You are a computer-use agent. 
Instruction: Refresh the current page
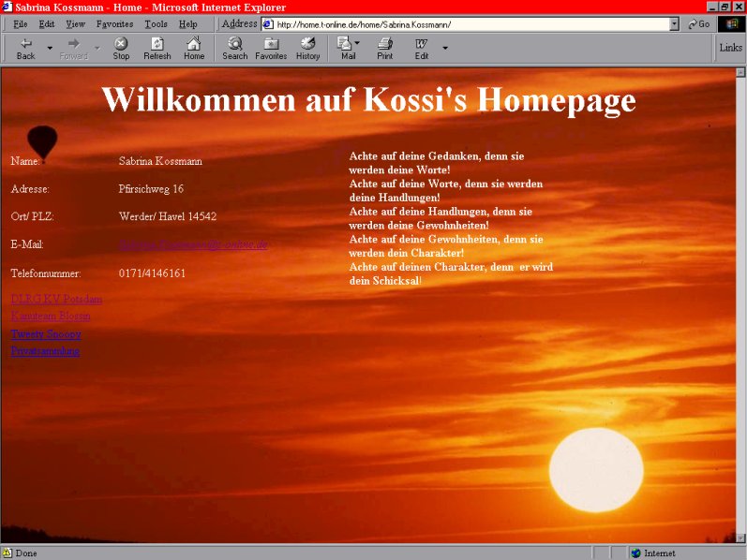157,48
